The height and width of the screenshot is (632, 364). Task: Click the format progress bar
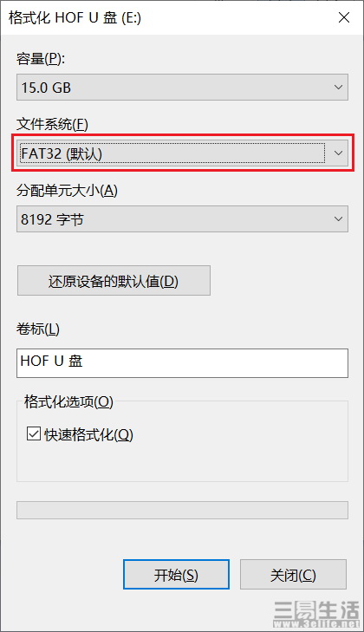182,510
